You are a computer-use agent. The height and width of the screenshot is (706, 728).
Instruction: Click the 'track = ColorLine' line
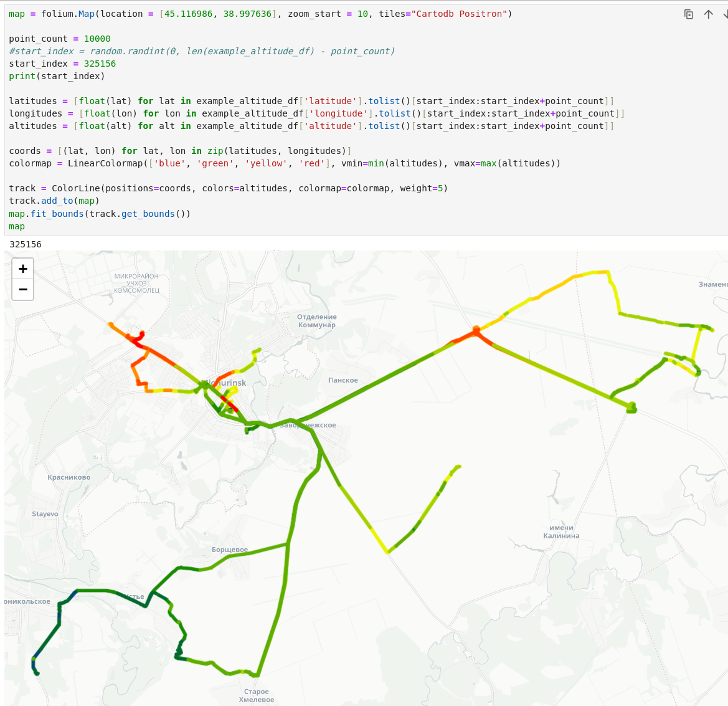coord(229,189)
